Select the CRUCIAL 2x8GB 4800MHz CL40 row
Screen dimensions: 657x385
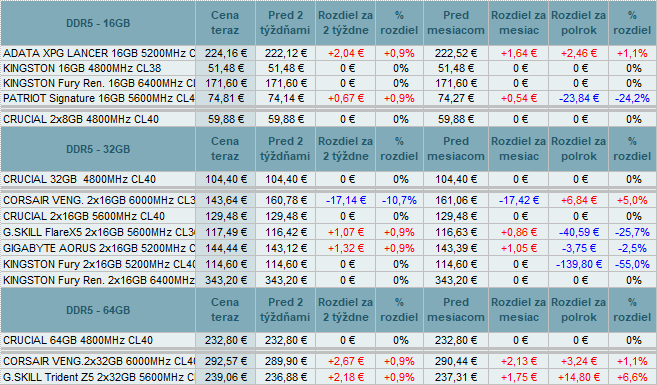tap(328, 119)
